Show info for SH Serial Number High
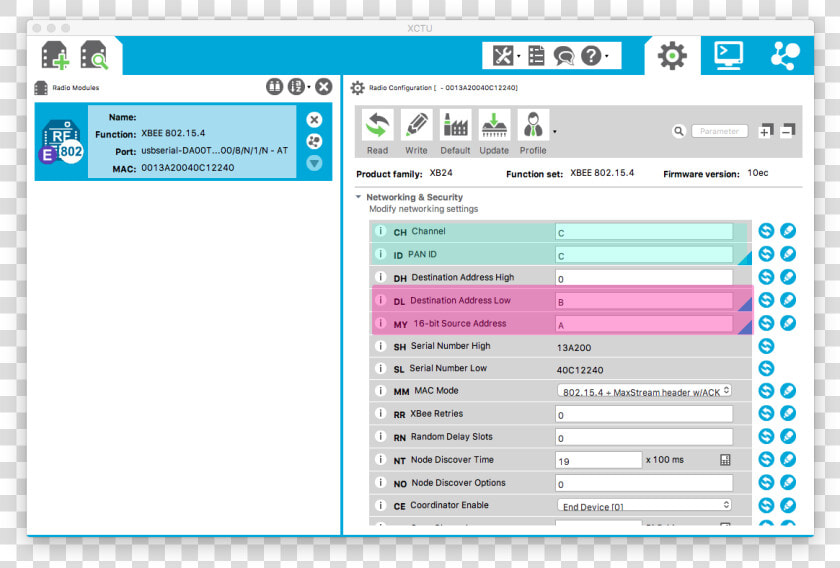The height and width of the screenshot is (568, 840). click(x=380, y=346)
